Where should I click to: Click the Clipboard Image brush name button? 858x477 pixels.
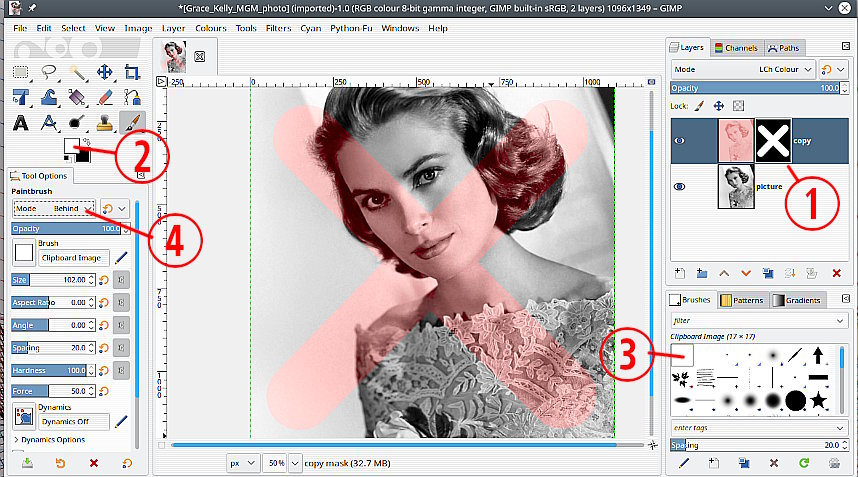pos(73,257)
